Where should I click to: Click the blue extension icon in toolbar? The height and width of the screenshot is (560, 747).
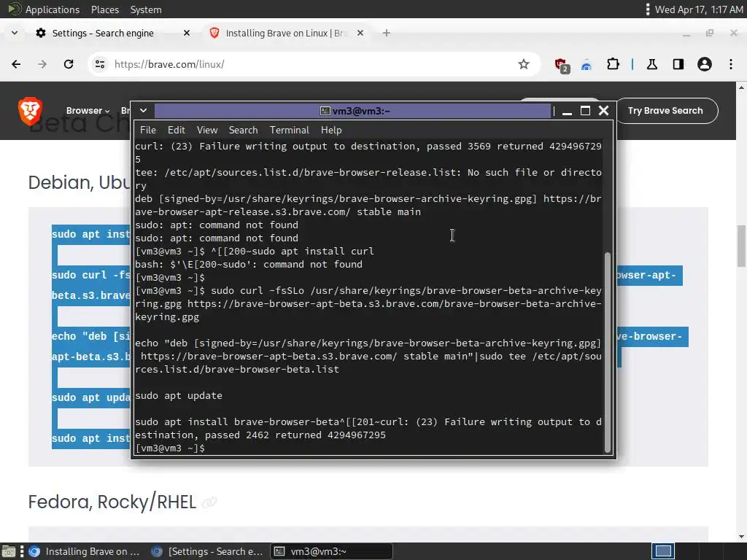(587, 65)
